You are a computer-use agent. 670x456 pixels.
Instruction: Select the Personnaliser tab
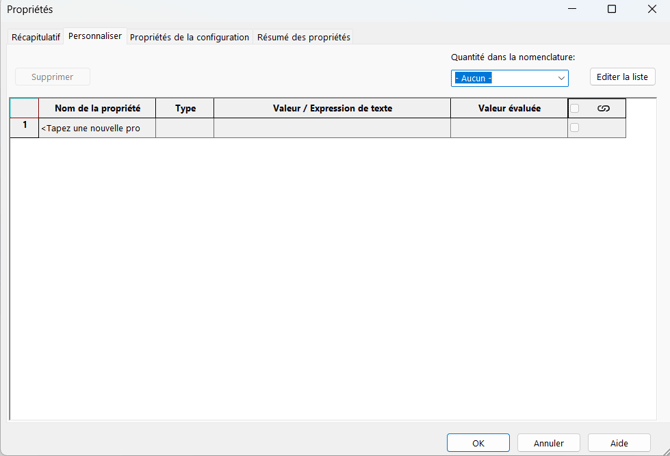coord(95,36)
